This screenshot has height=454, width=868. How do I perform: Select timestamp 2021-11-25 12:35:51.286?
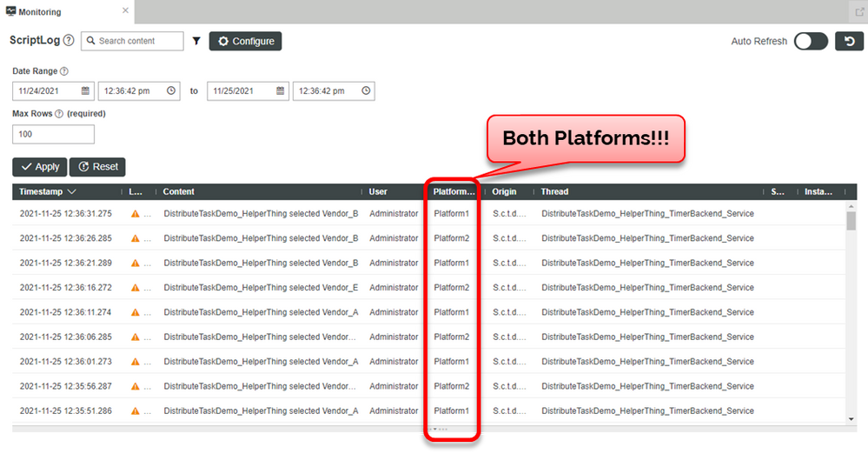point(65,411)
